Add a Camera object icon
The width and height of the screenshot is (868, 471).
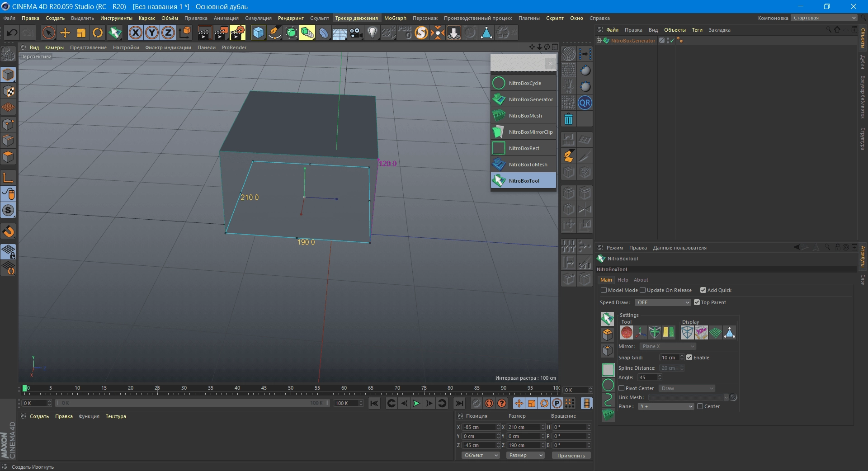coord(356,33)
